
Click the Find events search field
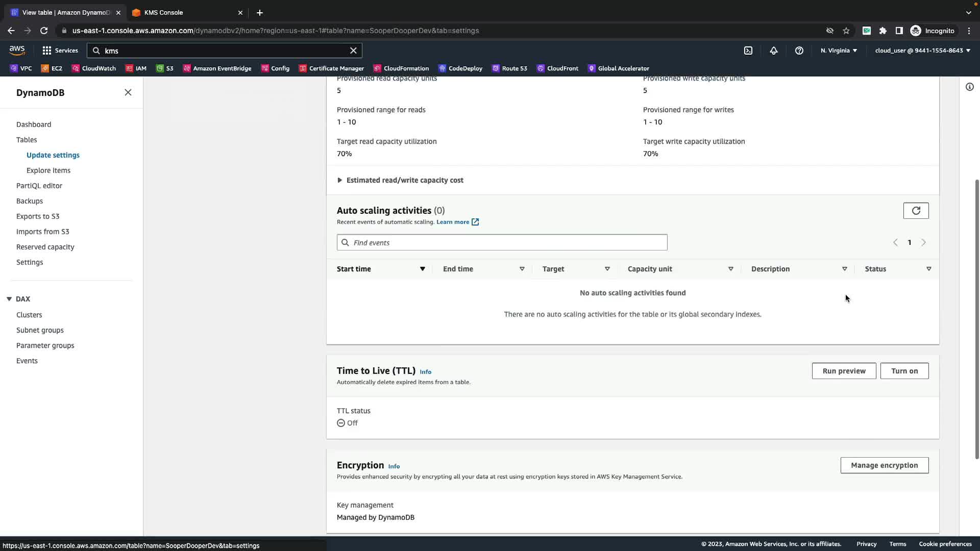click(x=502, y=242)
